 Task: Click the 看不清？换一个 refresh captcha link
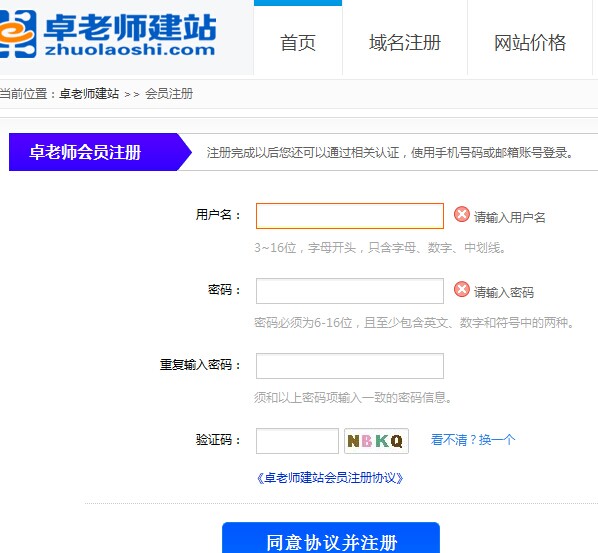pyautogui.click(x=473, y=440)
